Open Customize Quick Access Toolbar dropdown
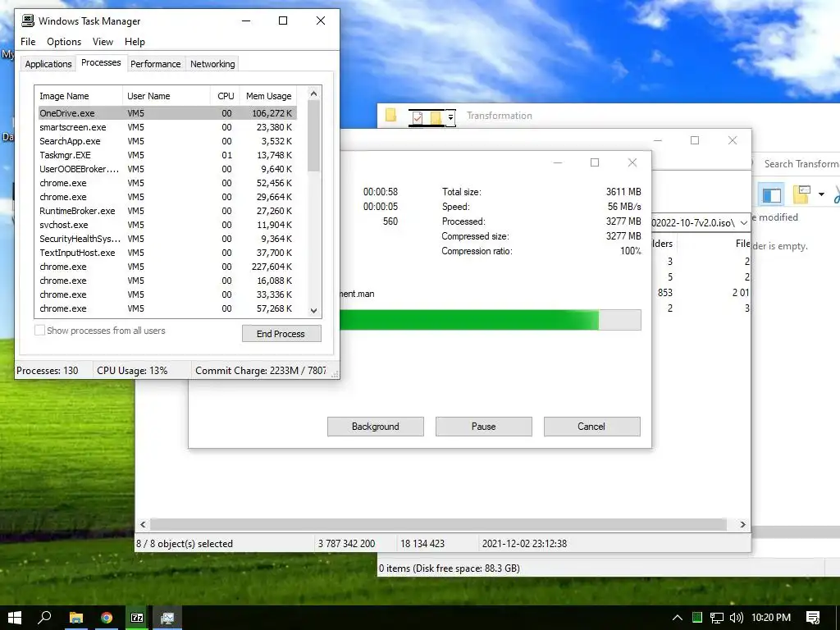840x630 pixels. click(451, 117)
